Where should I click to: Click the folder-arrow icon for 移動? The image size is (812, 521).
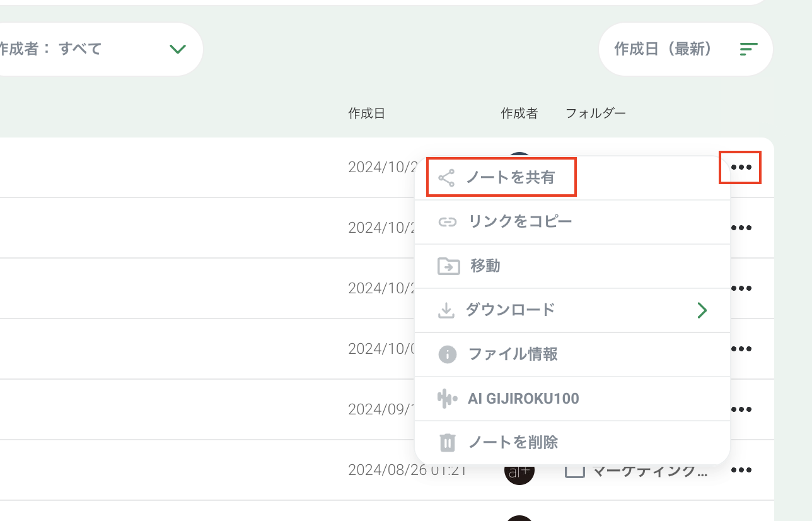click(448, 266)
